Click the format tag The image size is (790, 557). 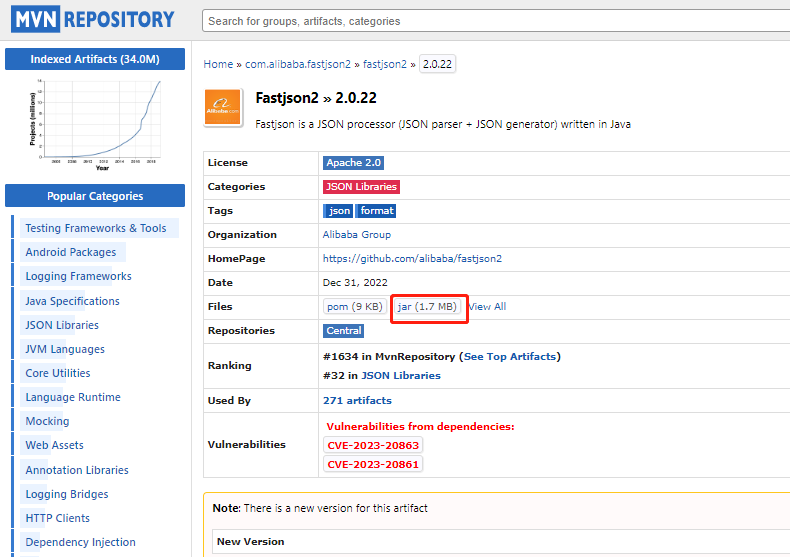pyautogui.click(x=376, y=211)
